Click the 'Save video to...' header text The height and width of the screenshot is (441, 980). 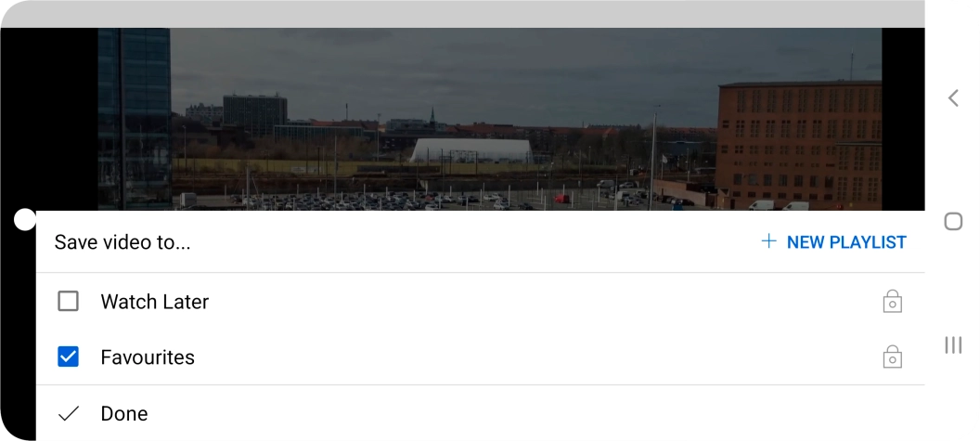click(x=122, y=242)
